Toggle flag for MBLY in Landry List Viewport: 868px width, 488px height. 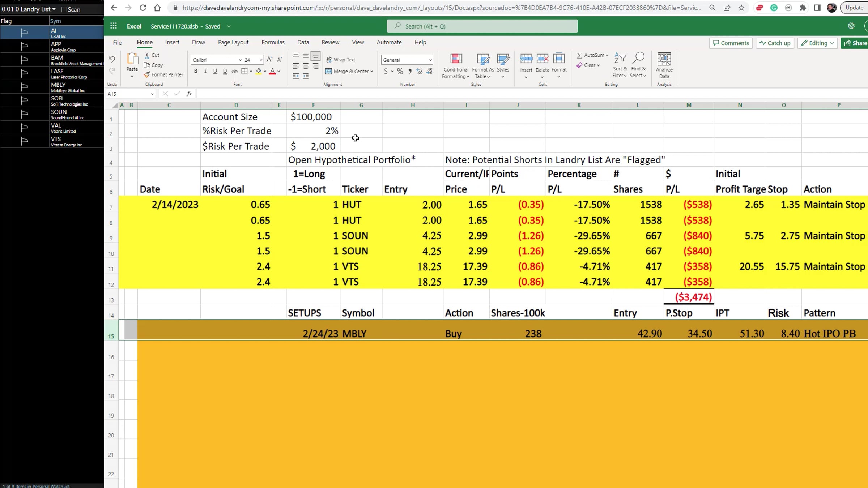click(x=25, y=87)
